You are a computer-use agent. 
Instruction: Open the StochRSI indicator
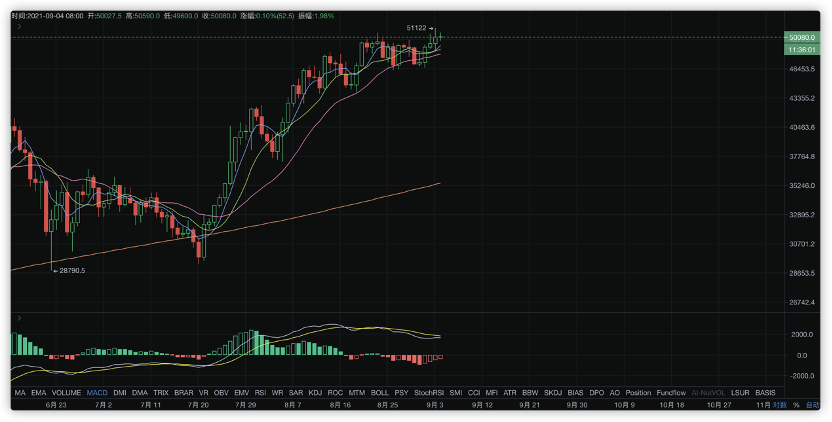point(430,393)
